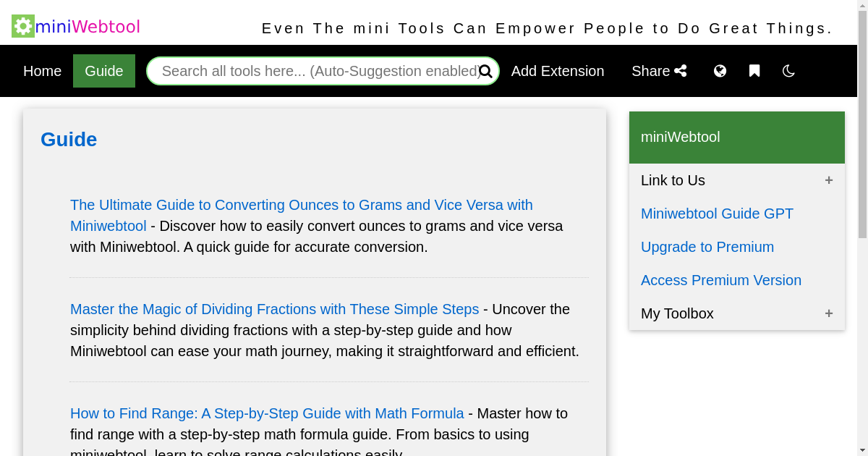Viewport: 868px width, 456px height.
Task: Expand the Link to Us section
Action: 828,180
